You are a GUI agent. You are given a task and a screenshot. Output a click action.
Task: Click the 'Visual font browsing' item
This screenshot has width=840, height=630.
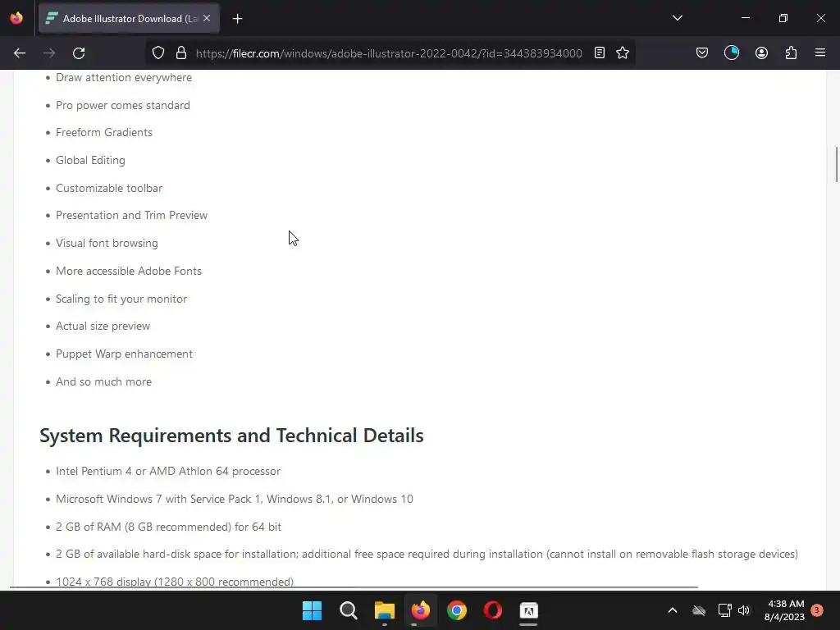[x=107, y=243]
